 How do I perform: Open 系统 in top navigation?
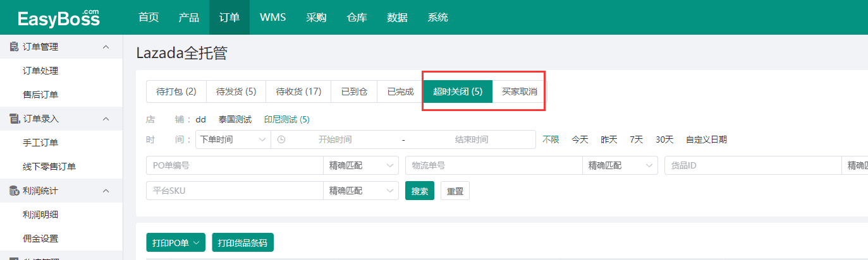tap(437, 17)
